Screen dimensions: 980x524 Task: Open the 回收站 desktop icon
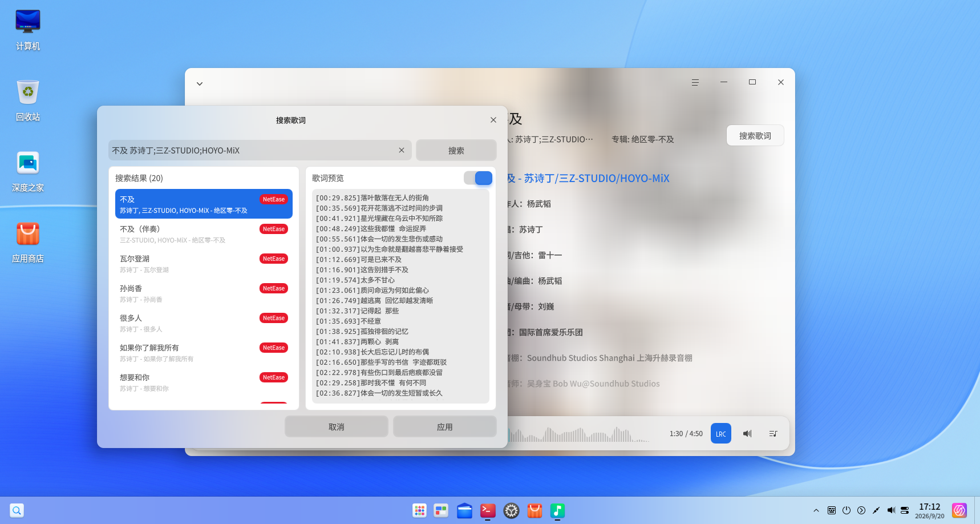28,100
